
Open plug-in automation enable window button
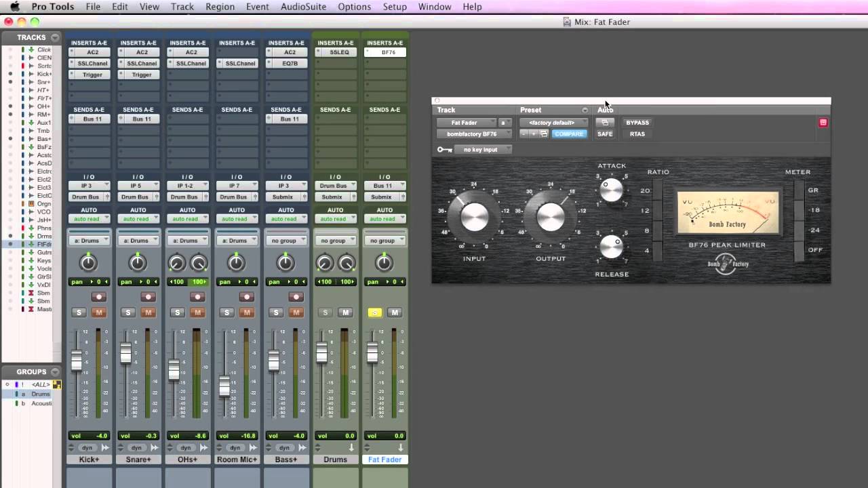(x=605, y=123)
